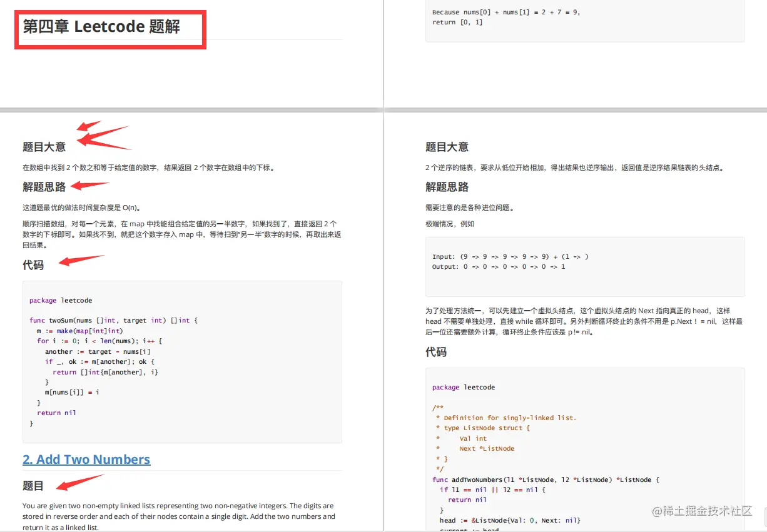Click the line 'Because nums[0] + nums[1] = 2 + 7 = 9,'
This screenshot has width=767, height=532.
pos(506,12)
